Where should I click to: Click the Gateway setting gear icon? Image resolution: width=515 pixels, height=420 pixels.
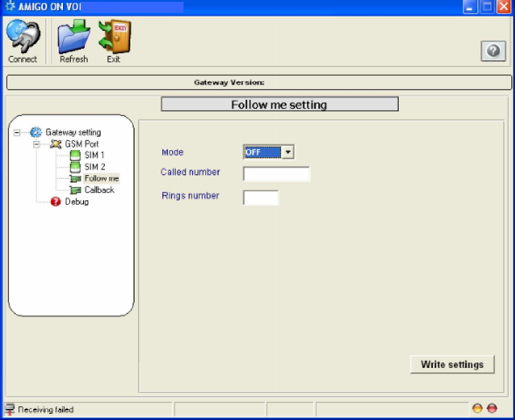pyautogui.click(x=36, y=133)
